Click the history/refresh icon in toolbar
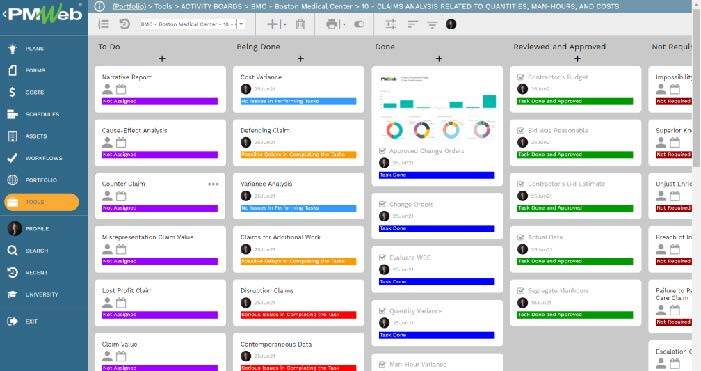This screenshot has height=371, width=701. 125,24
